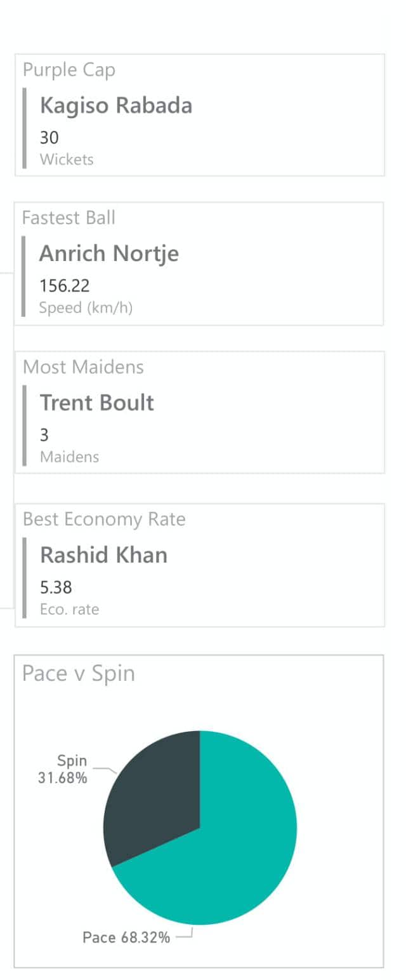Select the 5.38 economy value

[x=56, y=587]
